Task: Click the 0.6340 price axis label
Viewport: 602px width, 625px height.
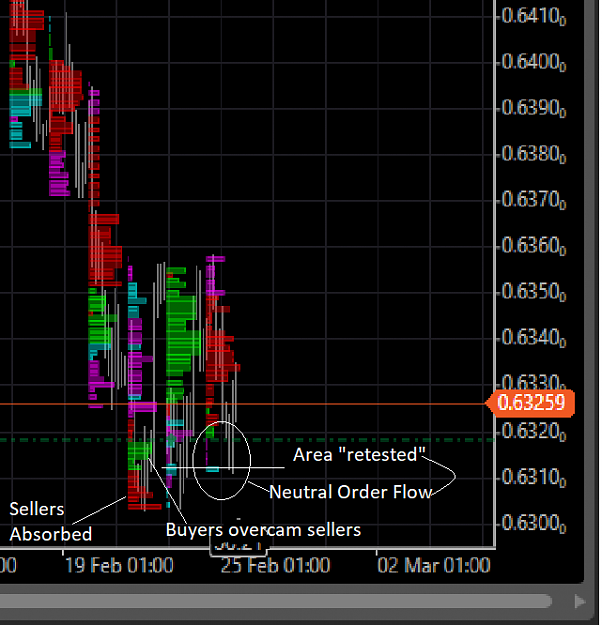Action: pyautogui.click(x=533, y=338)
